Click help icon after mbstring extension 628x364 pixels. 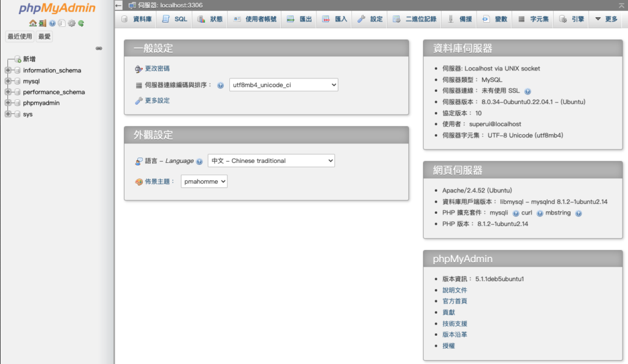(578, 213)
